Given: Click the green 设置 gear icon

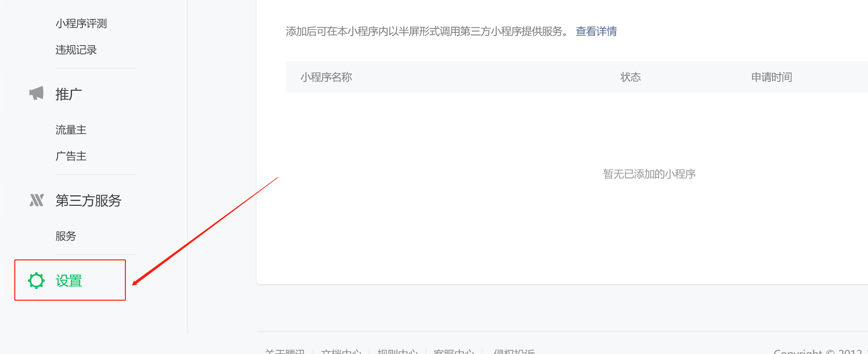Looking at the screenshot, I should [x=36, y=281].
